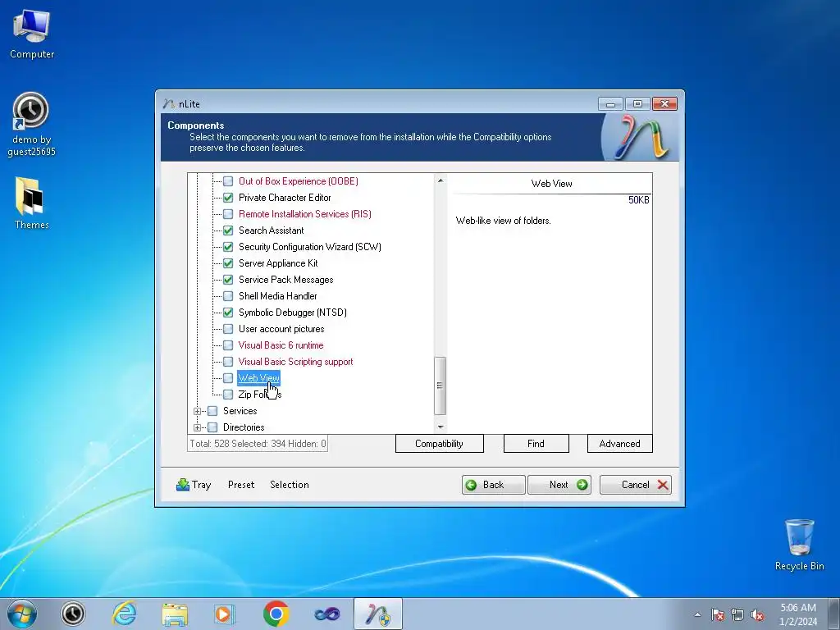Click the Total 528 Selected 394 status
Image resolution: width=840 pixels, height=630 pixels.
tap(258, 444)
